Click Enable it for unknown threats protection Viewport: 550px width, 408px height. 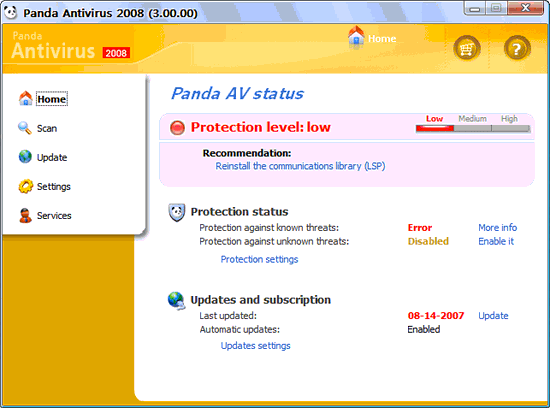point(496,241)
